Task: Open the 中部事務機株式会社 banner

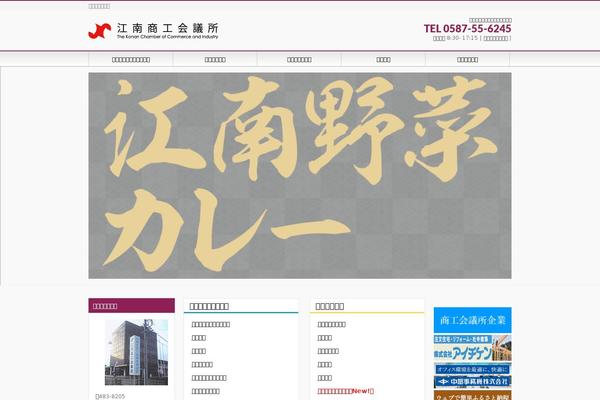Action: (x=473, y=376)
